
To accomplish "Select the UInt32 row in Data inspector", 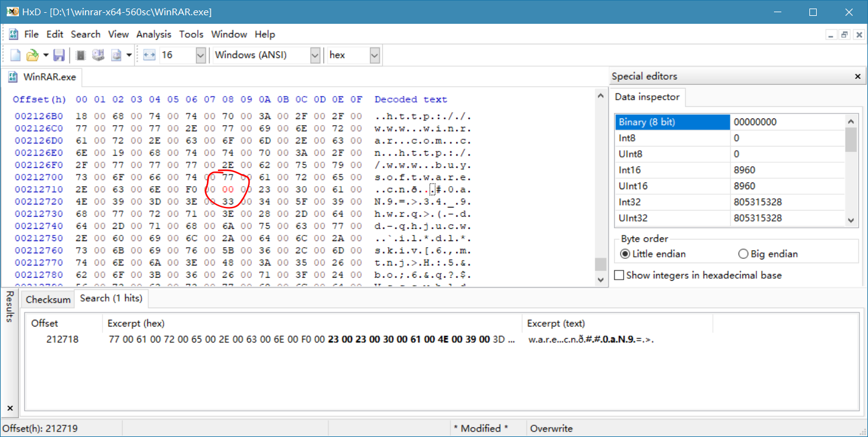I will pyautogui.click(x=730, y=217).
